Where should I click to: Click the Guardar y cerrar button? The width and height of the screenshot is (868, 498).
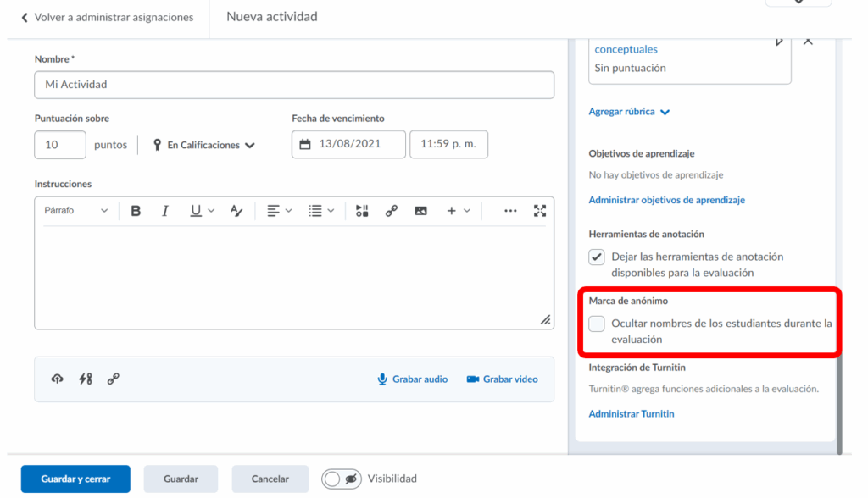(75, 479)
